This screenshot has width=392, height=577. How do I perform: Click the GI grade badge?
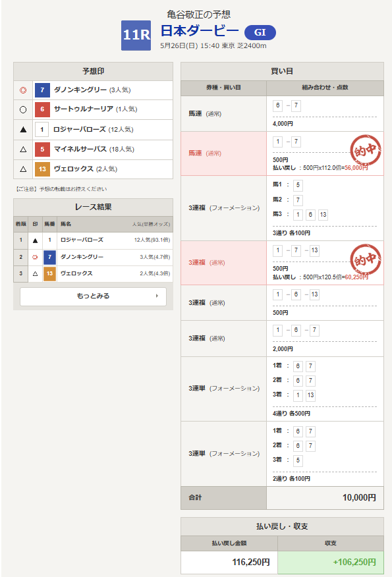(x=260, y=32)
